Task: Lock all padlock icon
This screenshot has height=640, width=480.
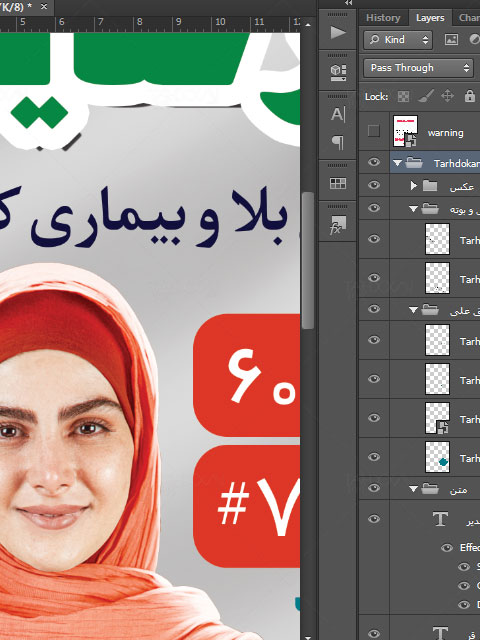Action: [x=469, y=96]
